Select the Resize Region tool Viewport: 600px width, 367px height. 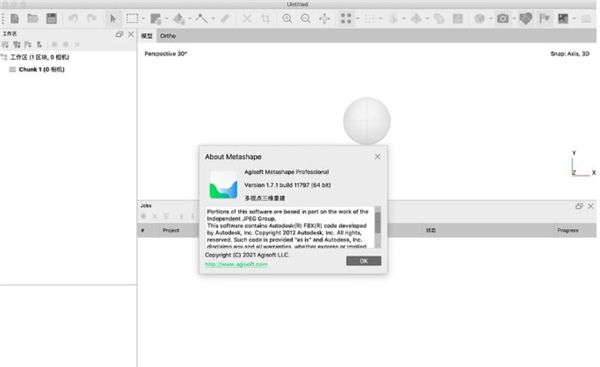(156, 19)
